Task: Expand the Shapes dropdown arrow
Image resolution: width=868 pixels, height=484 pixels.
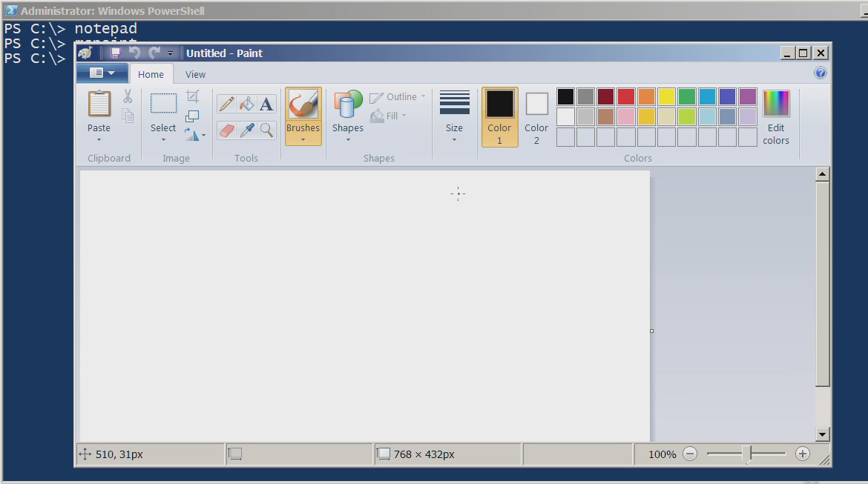Action: 348,140
